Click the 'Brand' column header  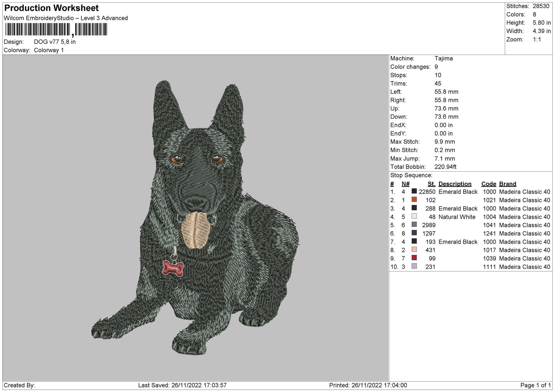(508, 184)
